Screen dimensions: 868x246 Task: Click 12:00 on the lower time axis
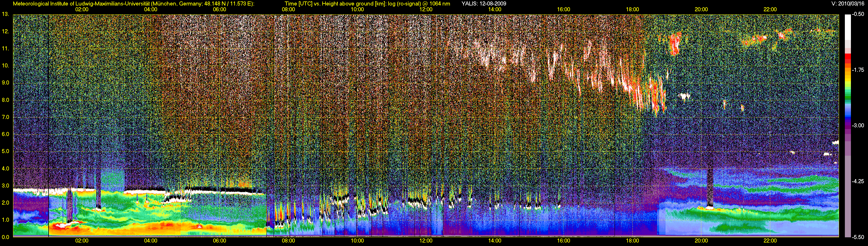(426, 241)
